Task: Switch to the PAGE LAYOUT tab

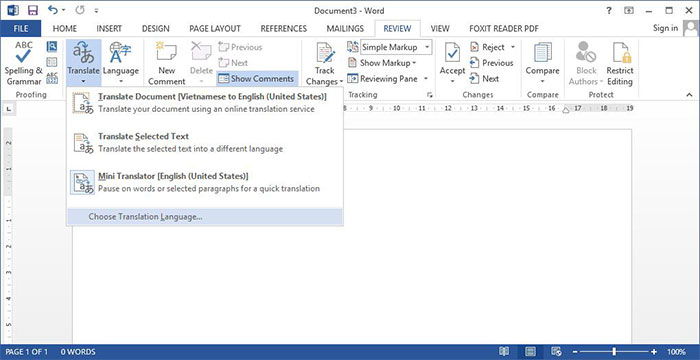Action: (215, 29)
